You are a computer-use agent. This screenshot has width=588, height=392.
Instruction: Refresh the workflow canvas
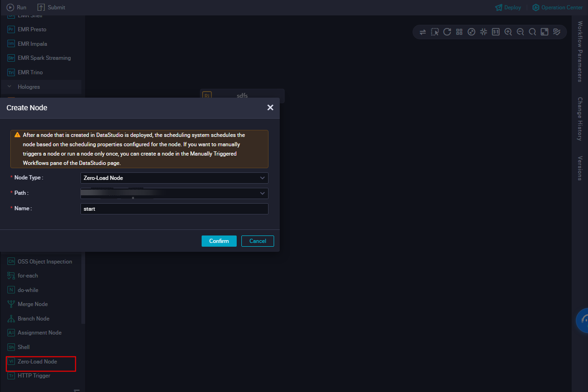pos(447,32)
